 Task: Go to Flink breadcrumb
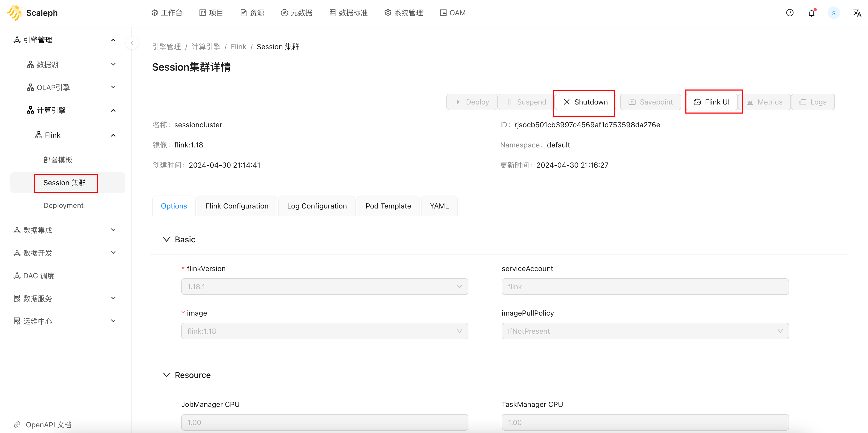[x=238, y=47]
